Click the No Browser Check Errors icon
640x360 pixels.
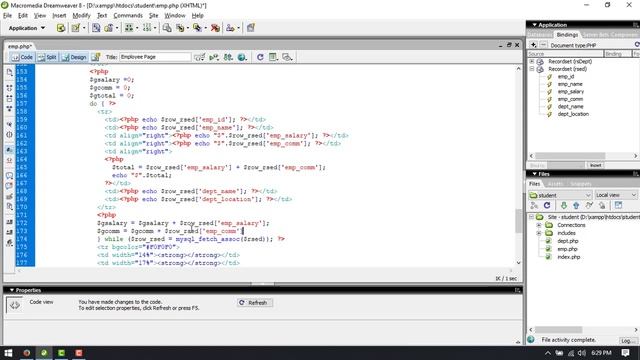(199, 57)
